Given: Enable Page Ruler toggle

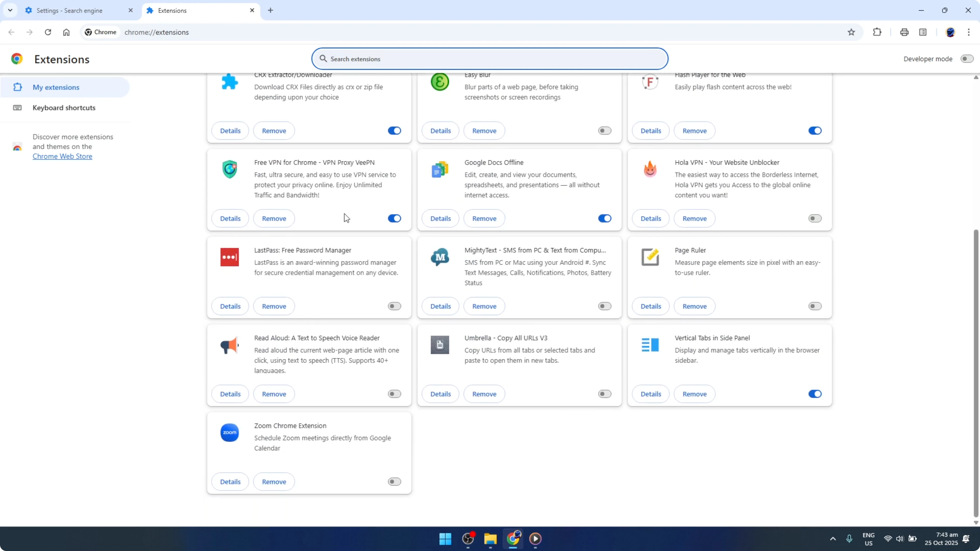Looking at the screenshot, I should pyautogui.click(x=815, y=306).
